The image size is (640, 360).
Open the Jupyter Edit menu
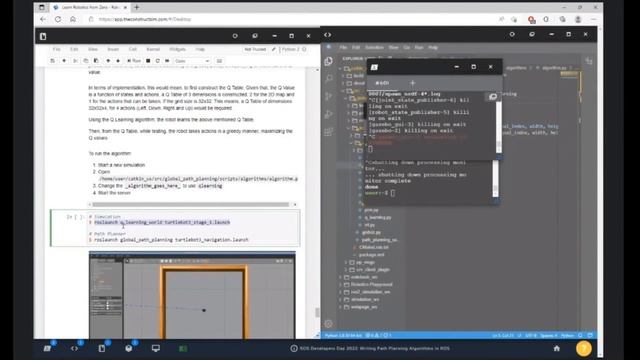click(74, 49)
